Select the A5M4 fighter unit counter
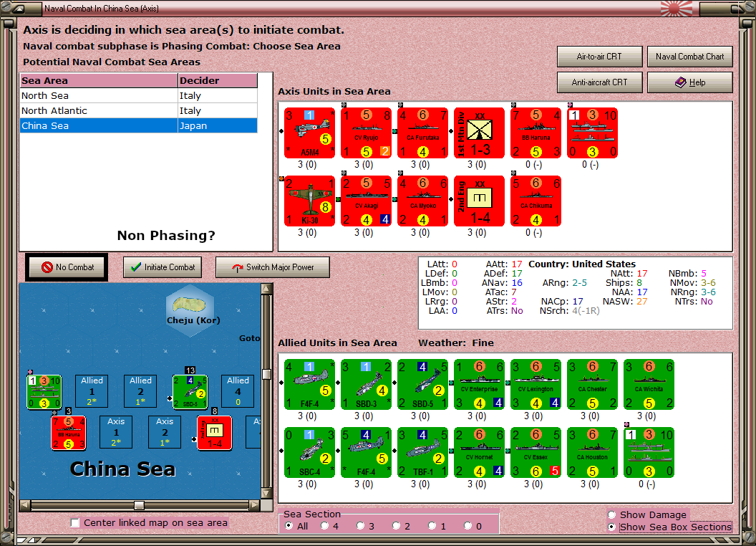Image resolution: width=756 pixels, height=546 pixels. [x=309, y=133]
